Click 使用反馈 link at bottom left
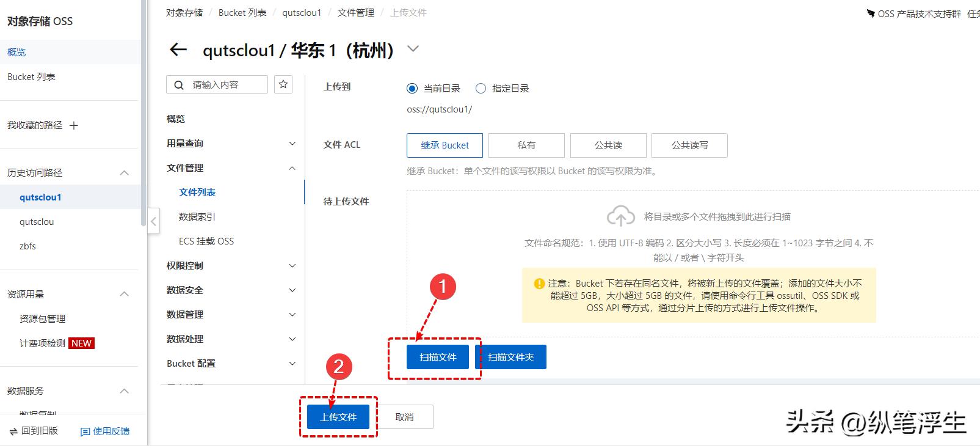 point(111,431)
